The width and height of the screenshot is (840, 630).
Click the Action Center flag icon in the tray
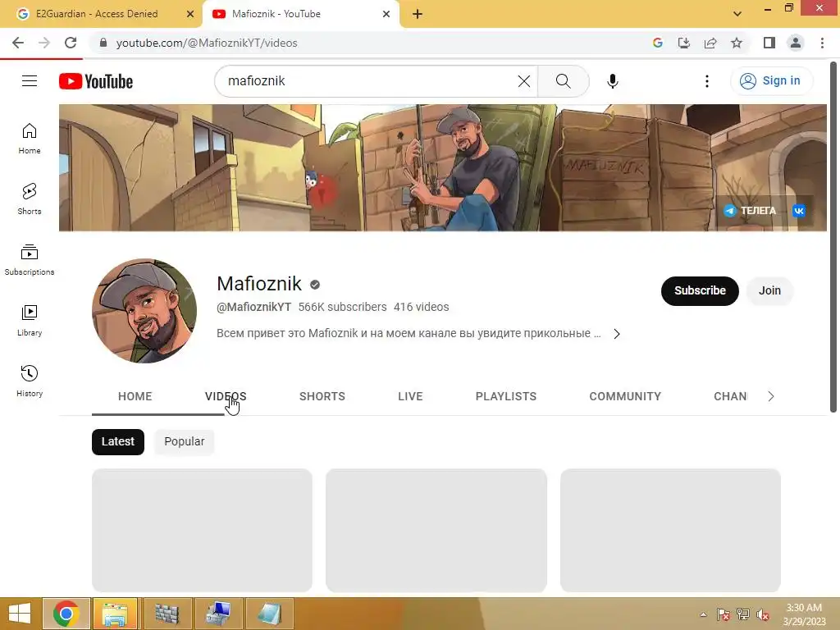tap(724, 614)
